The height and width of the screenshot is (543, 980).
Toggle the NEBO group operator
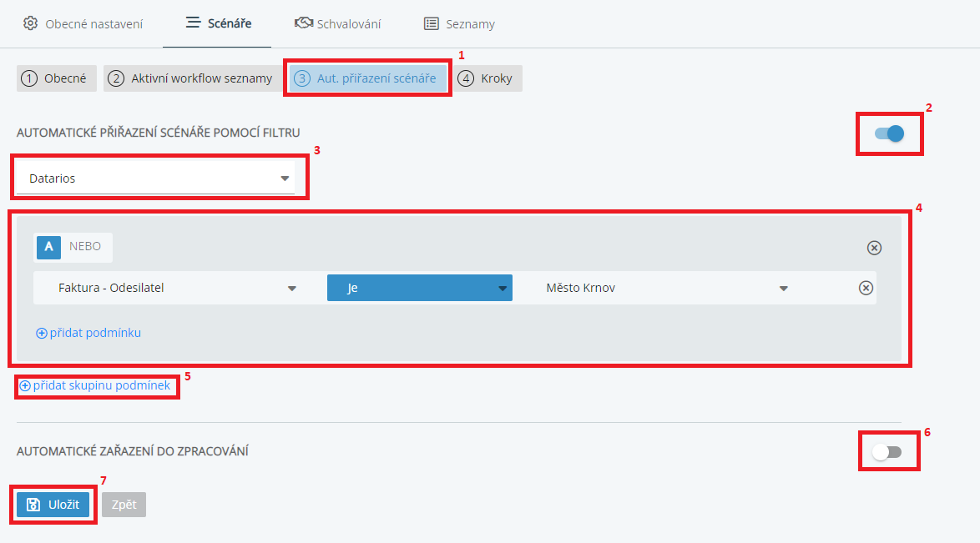click(85, 247)
